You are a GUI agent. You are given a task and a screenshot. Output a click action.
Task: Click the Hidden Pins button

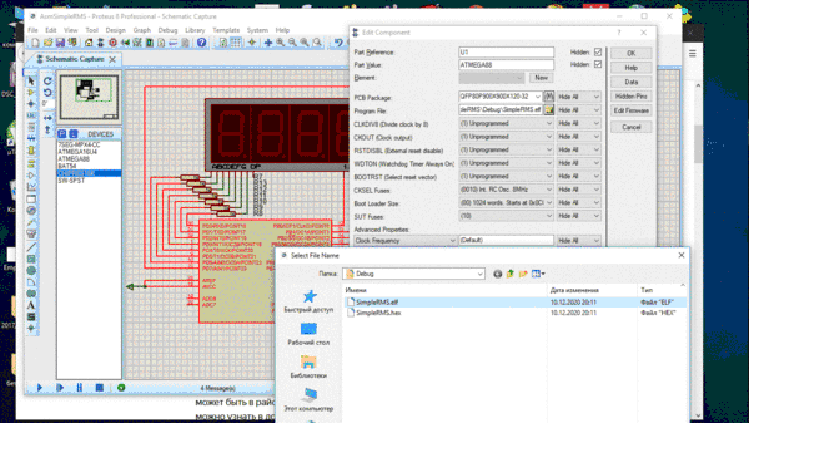631,96
